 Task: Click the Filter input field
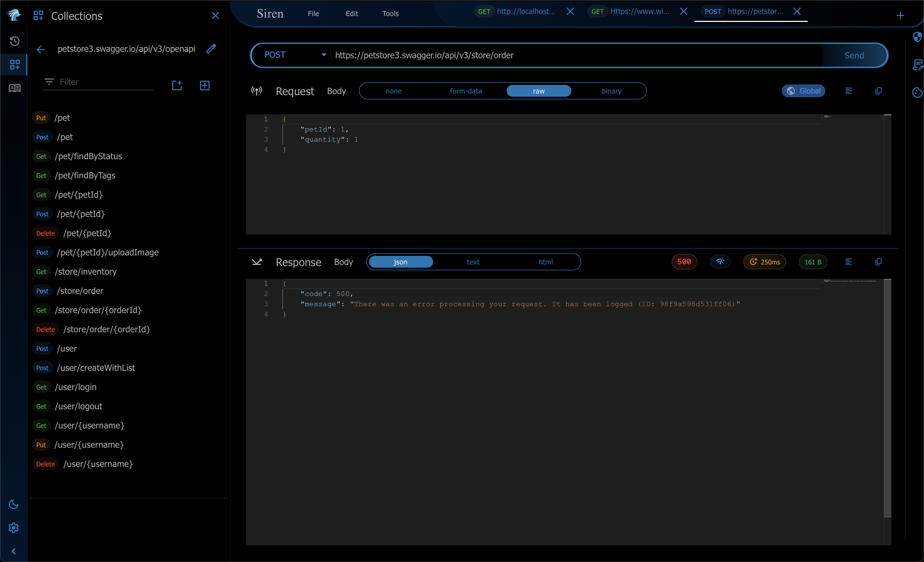tap(98, 82)
